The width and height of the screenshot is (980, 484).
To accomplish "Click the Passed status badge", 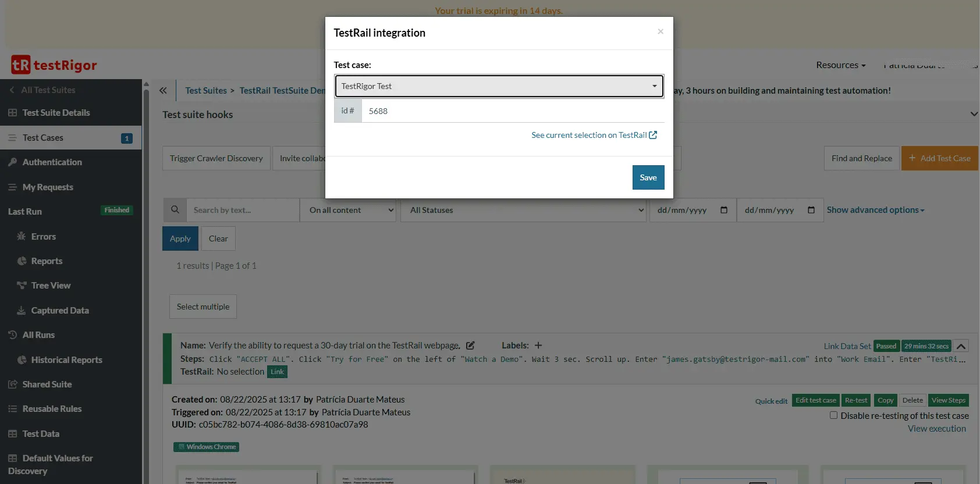I will point(886,346).
